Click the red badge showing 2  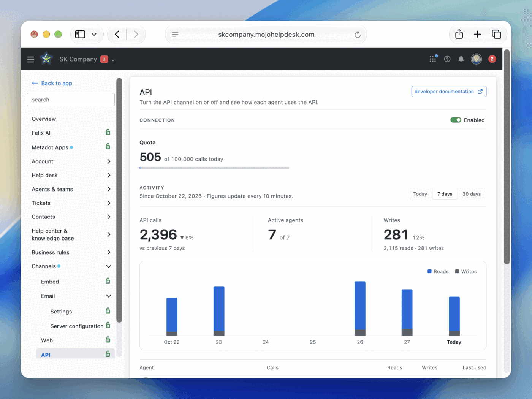pyautogui.click(x=492, y=59)
